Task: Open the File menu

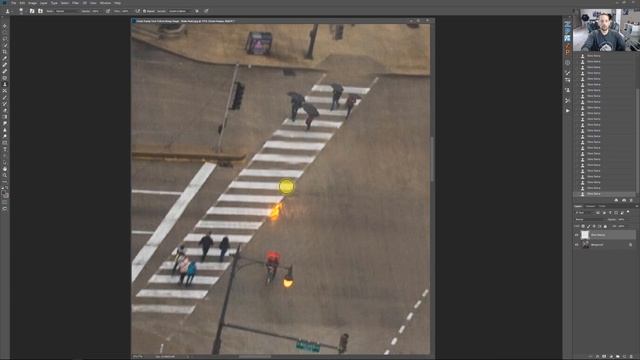Action: pos(13,3)
